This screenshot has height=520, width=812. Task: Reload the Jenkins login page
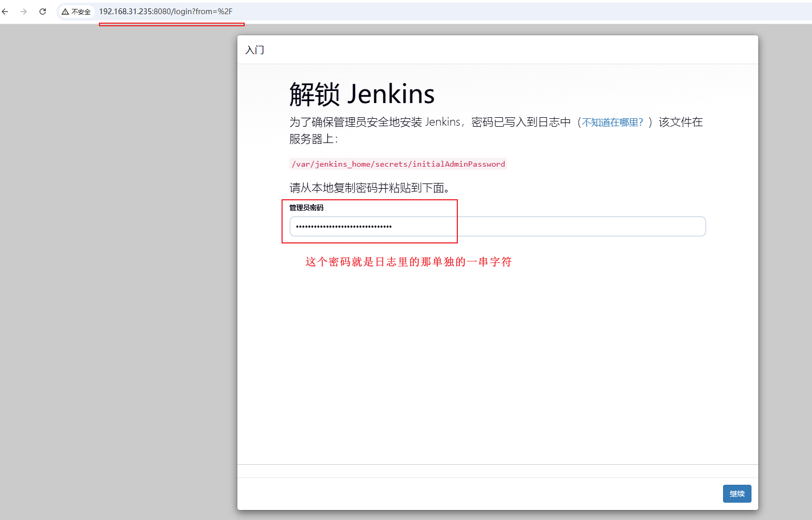click(x=43, y=11)
